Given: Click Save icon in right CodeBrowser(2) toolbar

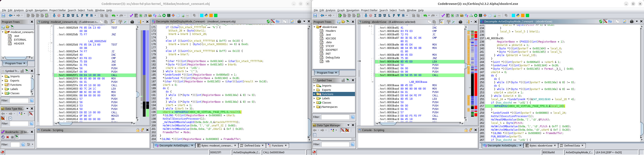Looking at the screenshot, I should (x=315, y=15).
